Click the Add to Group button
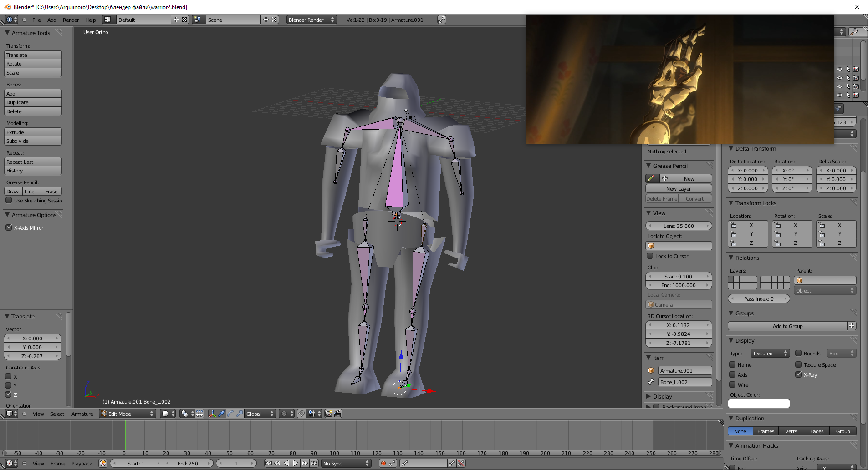This screenshot has height=470, width=868. coord(787,326)
